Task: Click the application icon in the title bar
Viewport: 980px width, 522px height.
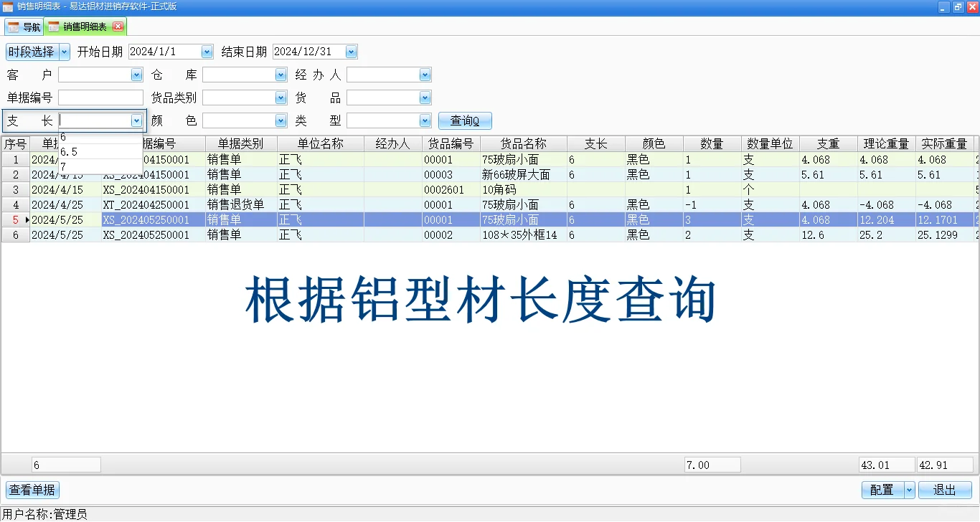Action: coord(7,6)
